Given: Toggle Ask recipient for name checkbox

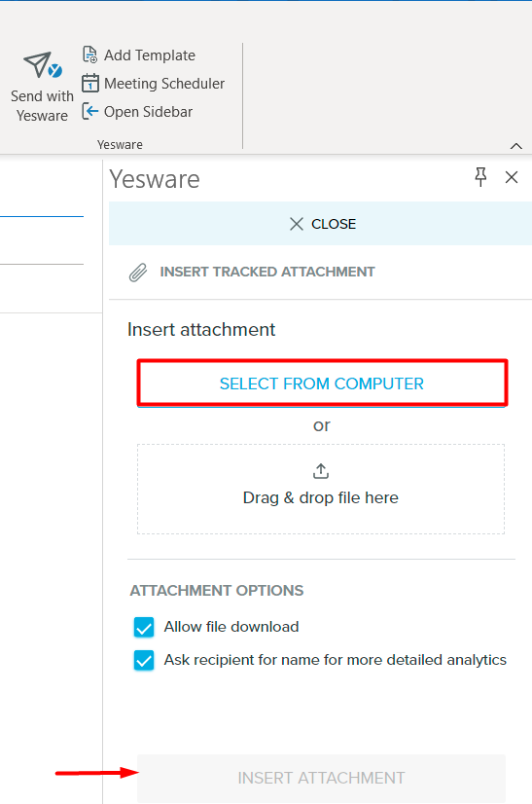Looking at the screenshot, I should pyautogui.click(x=144, y=660).
